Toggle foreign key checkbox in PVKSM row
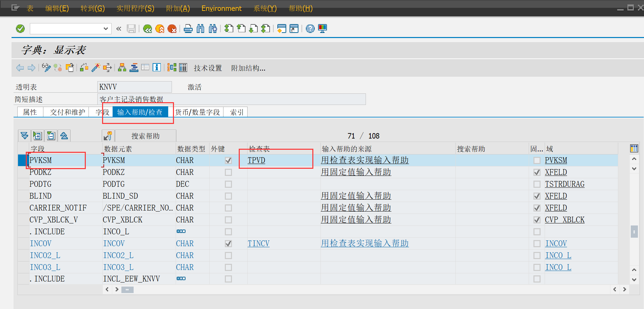This screenshot has height=309, width=644. (x=229, y=161)
